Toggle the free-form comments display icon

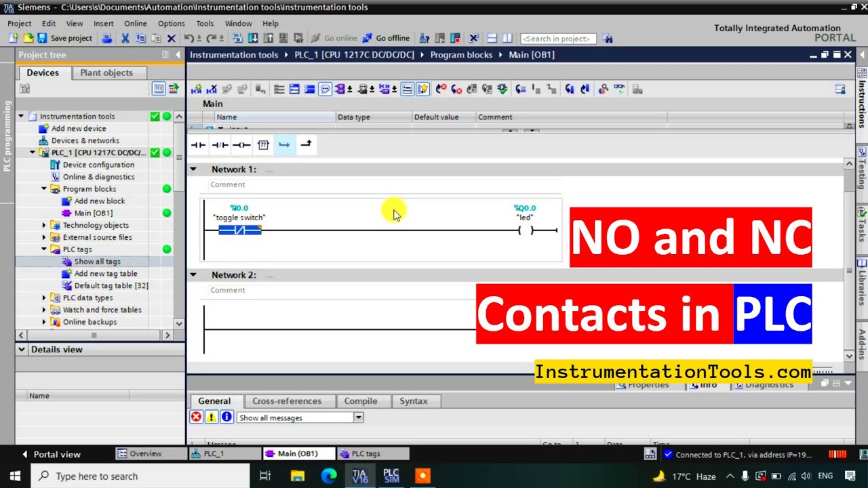click(325, 89)
